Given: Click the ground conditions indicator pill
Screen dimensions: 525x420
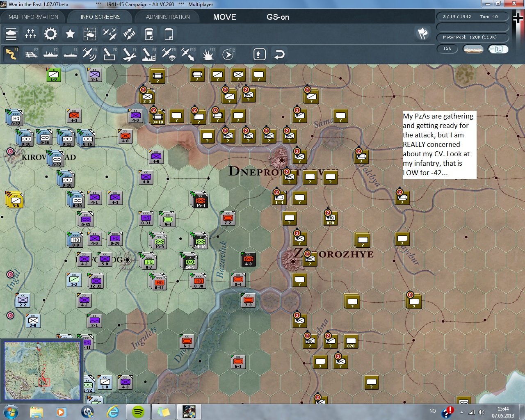Looking at the screenshot, I should tap(473, 49).
